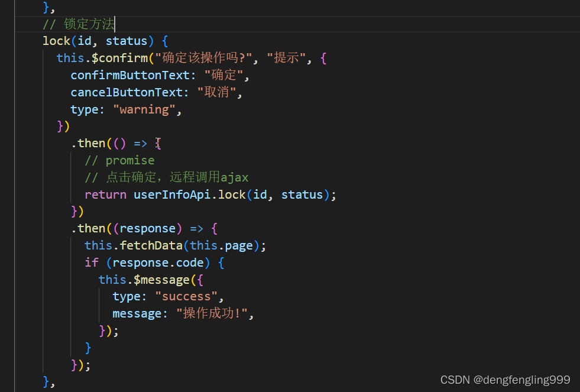Click 'status' parameter in lock declaration
The height and width of the screenshot is (392, 580).
click(127, 41)
